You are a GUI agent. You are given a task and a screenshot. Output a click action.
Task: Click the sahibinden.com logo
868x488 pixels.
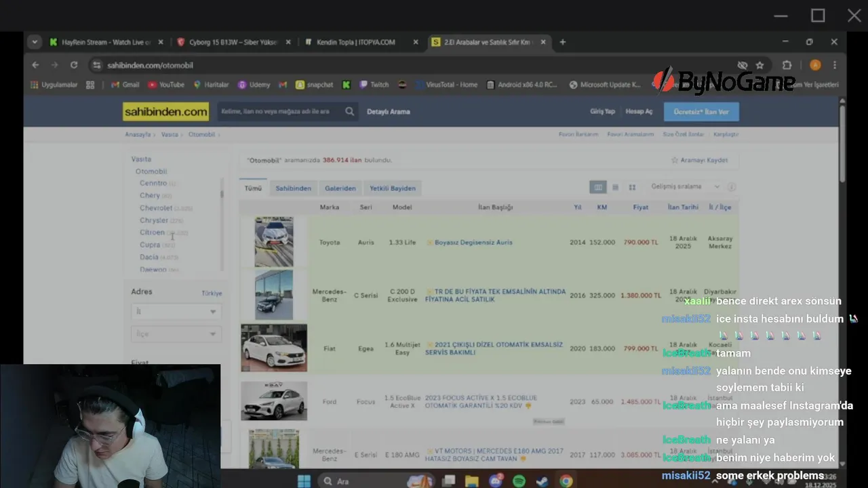coord(165,112)
